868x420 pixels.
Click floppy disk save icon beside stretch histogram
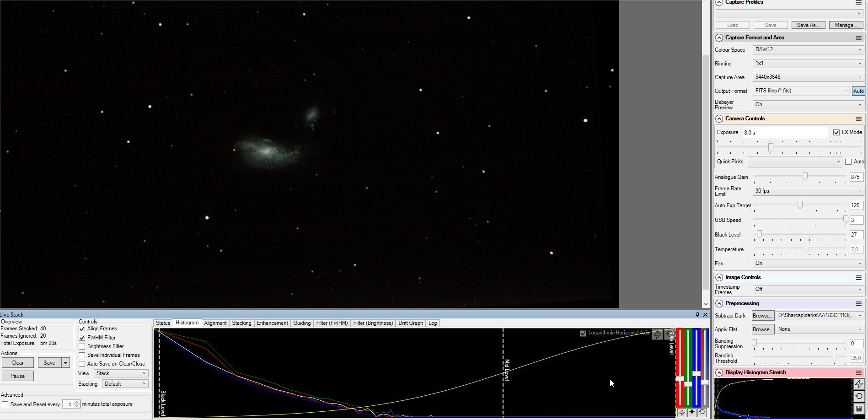pyautogui.click(x=859, y=409)
